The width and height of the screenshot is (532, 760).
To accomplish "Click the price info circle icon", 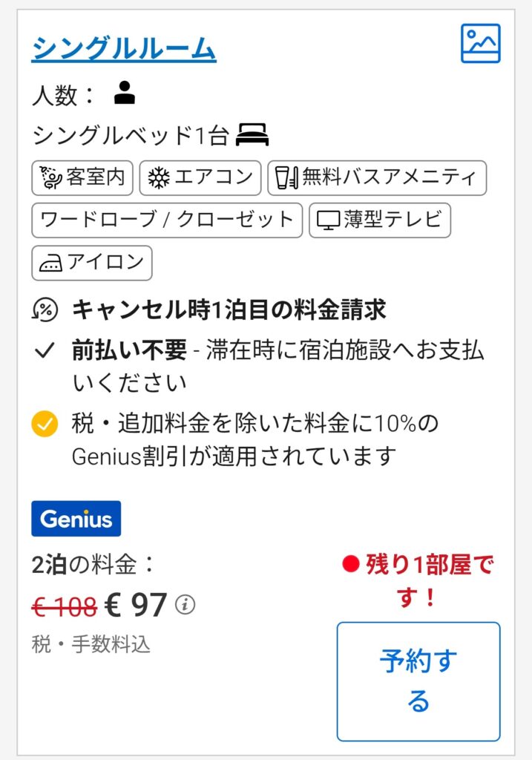I will 185,604.
